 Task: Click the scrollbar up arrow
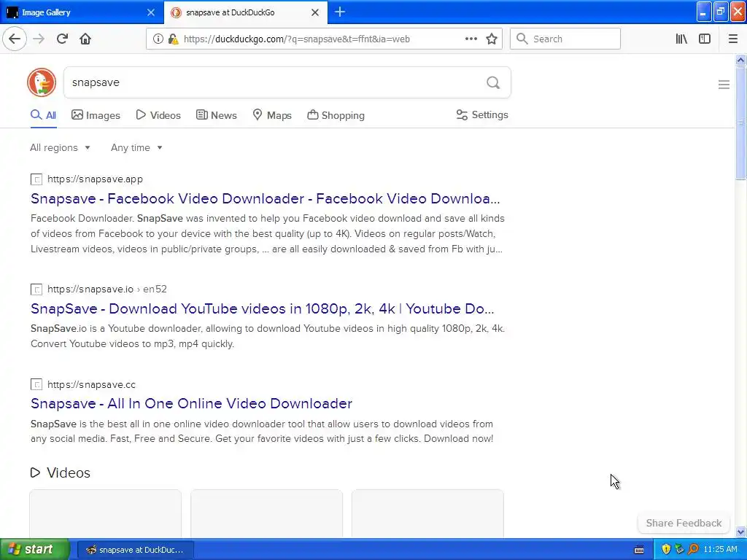click(x=740, y=60)
